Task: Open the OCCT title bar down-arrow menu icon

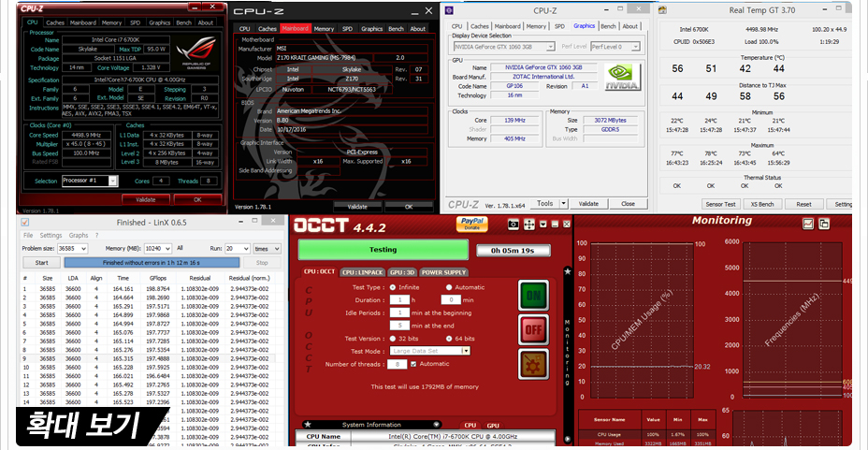Action: [x=543, y=225]
